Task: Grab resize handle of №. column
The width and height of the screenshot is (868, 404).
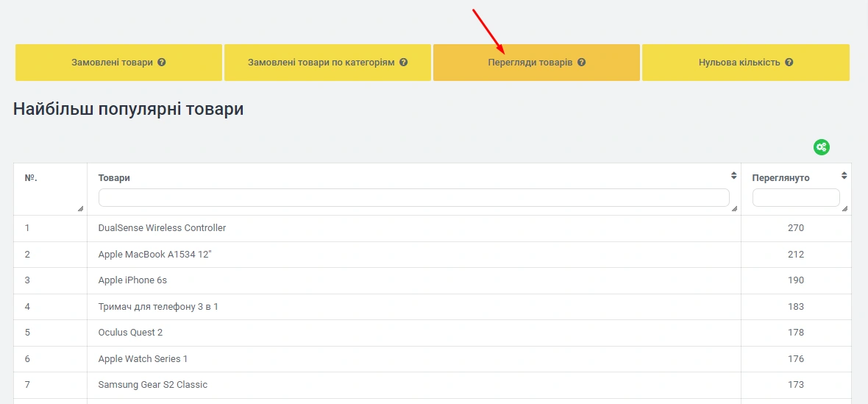Action: click(x=81, y=209)
